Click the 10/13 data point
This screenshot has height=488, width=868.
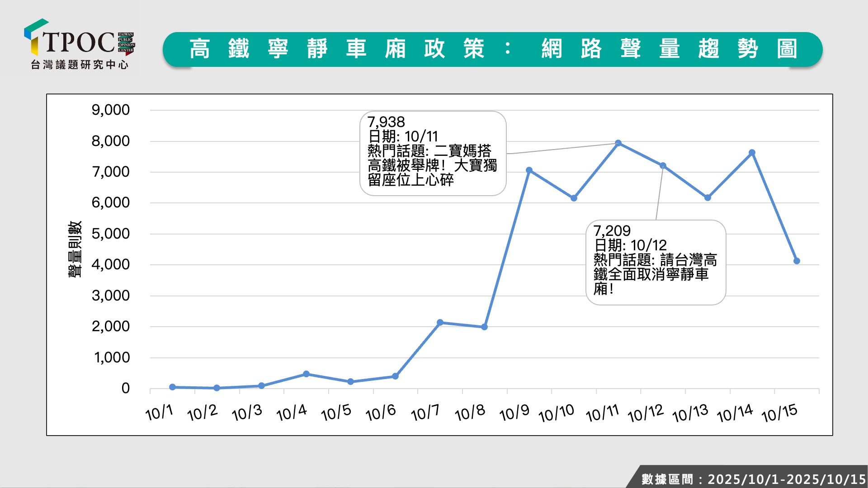[708, 198]
